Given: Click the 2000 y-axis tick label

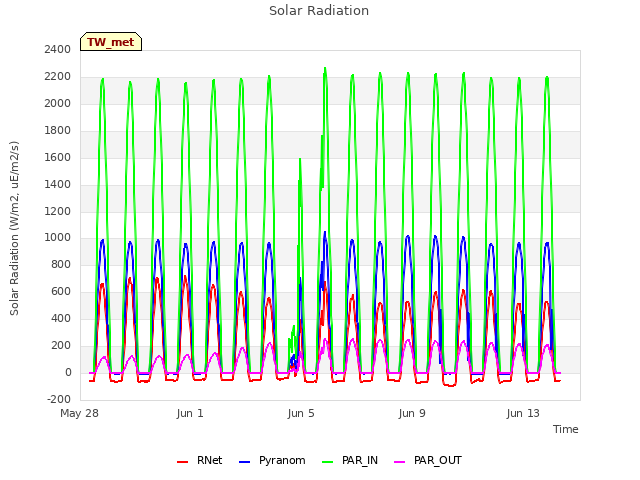Looking at the screenshot, I should coord(58,103).
